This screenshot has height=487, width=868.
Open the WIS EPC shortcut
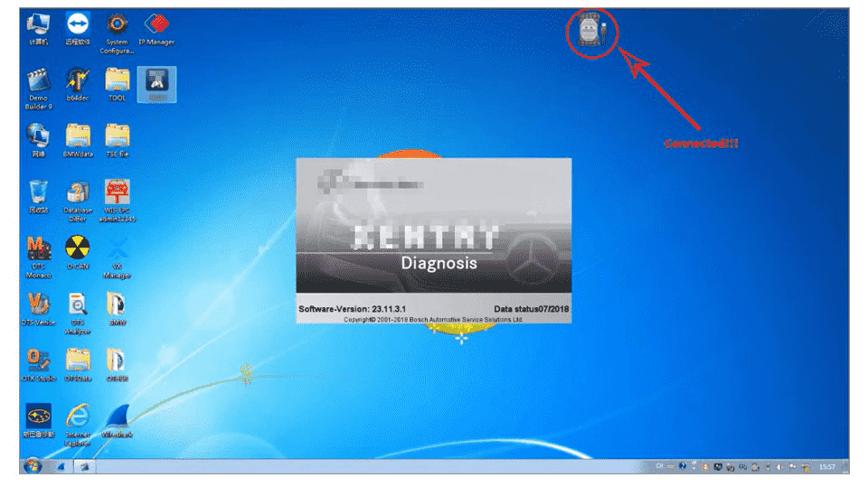click(x=117, y=201)
